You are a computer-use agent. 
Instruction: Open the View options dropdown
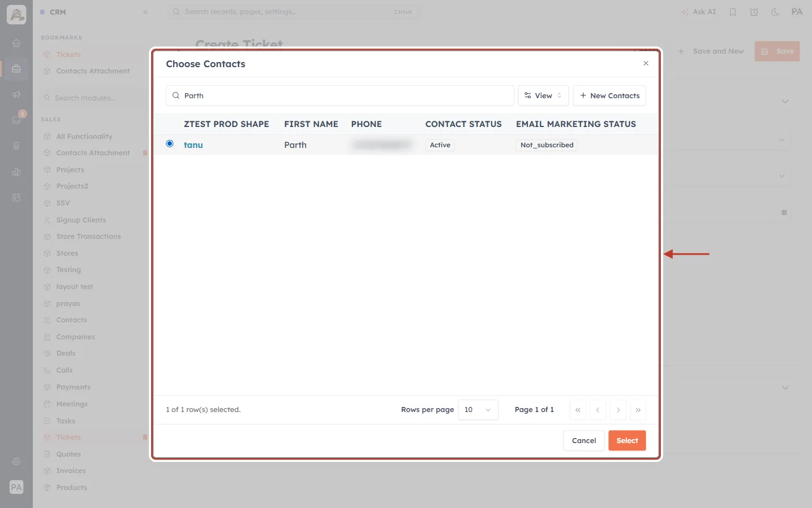pos(543,95)
